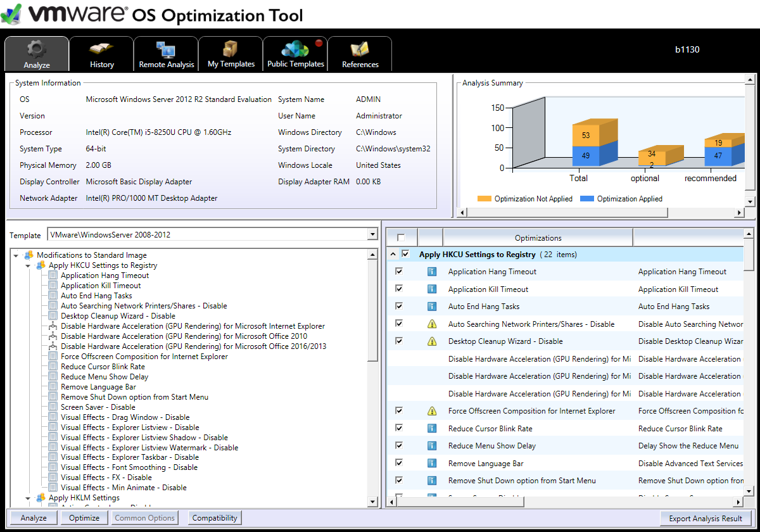Click info icon for Remove Shut Down option
This screenshot has width=760, height=532.
(432, 481)
